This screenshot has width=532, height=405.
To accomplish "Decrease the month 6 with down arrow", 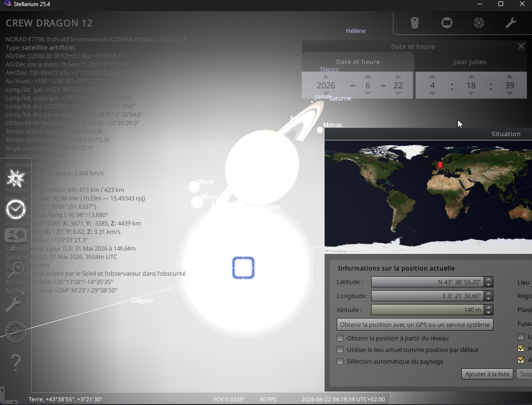I will click(x=367, y=93).
